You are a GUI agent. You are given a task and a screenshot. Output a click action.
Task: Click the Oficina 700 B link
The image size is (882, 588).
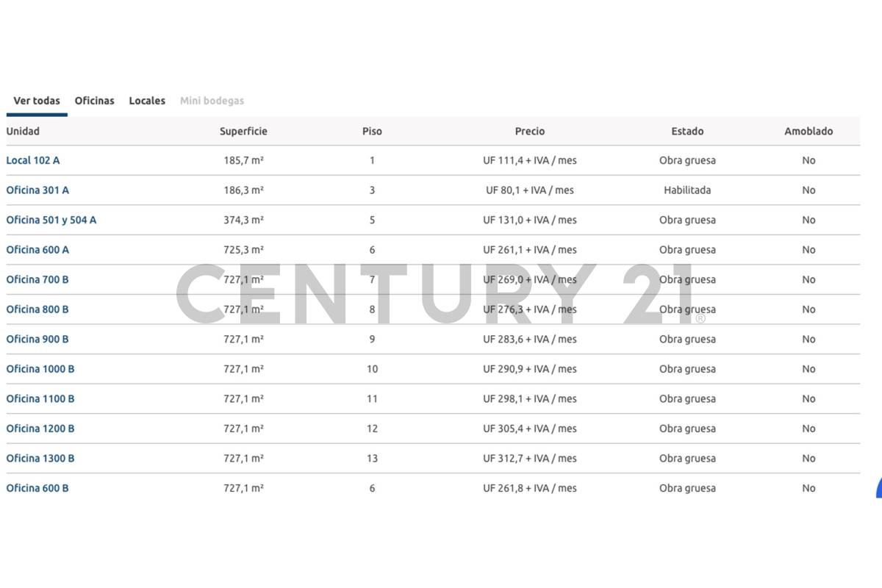[x=37, y=279]
